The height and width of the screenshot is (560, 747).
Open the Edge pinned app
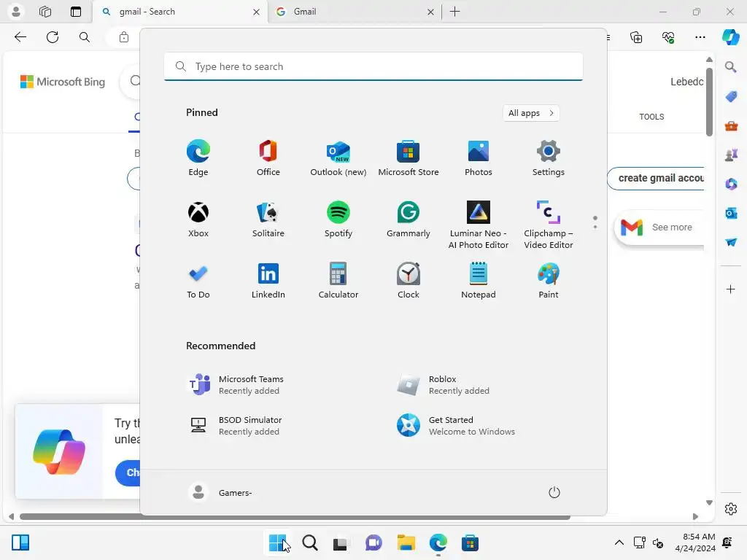pyautogui.click(x=198, y=158)
